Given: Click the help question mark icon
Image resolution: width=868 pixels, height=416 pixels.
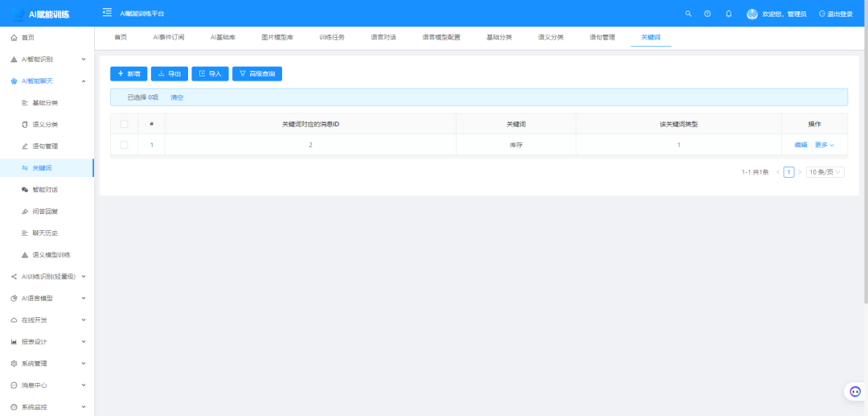Looking at the screenshot, I should point(707,14).
